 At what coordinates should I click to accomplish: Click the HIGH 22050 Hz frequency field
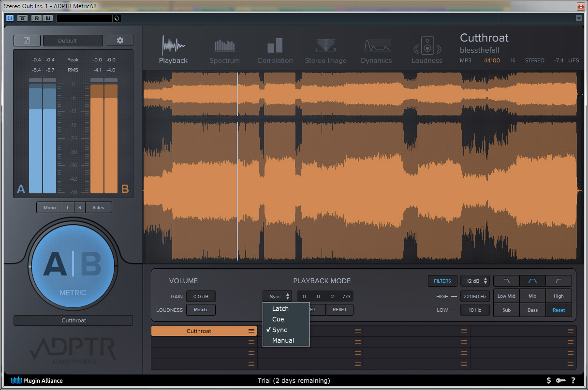475,296
